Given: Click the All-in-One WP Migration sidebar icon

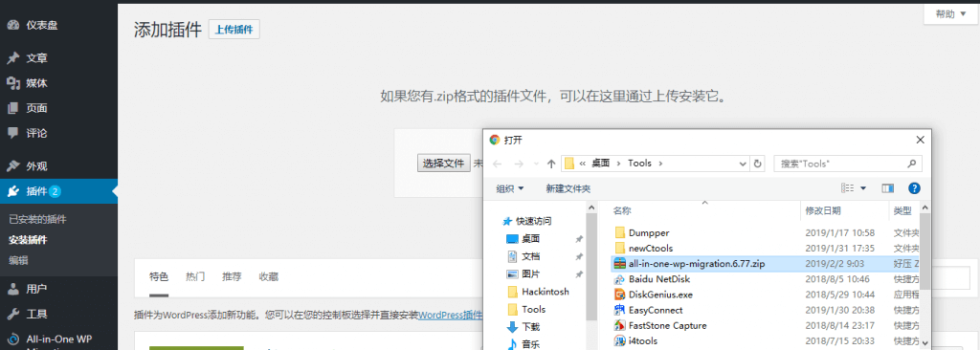Looking at the screenshot, I should 13,340.
